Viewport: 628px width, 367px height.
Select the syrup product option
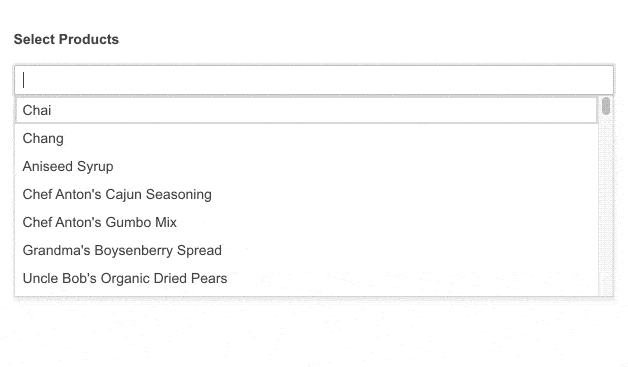pos(306,166)
